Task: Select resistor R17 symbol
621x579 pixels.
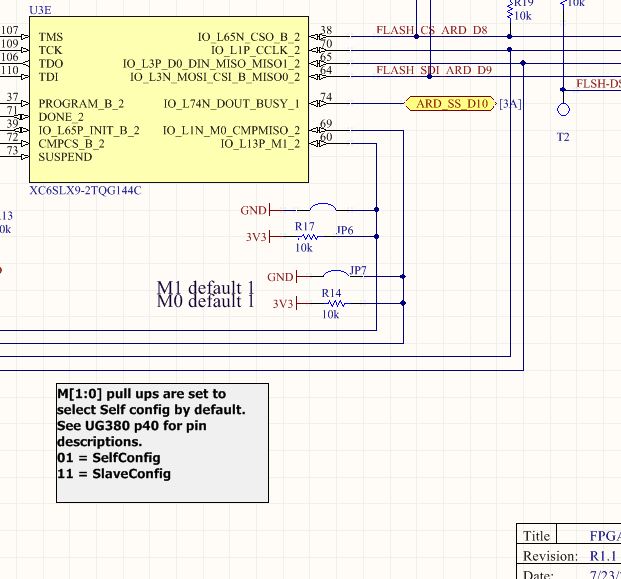Action: click(x=305, y=237)
